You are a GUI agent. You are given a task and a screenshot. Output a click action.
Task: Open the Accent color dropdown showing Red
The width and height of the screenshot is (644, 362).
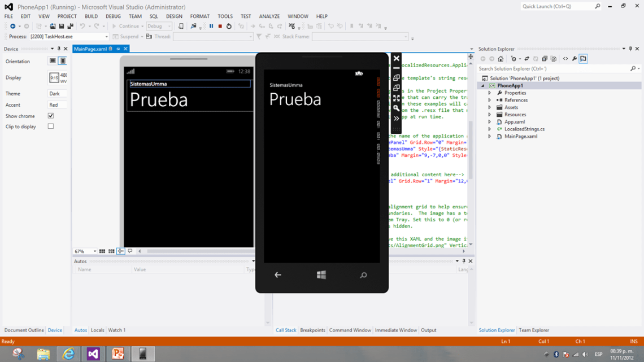(57, 104)
